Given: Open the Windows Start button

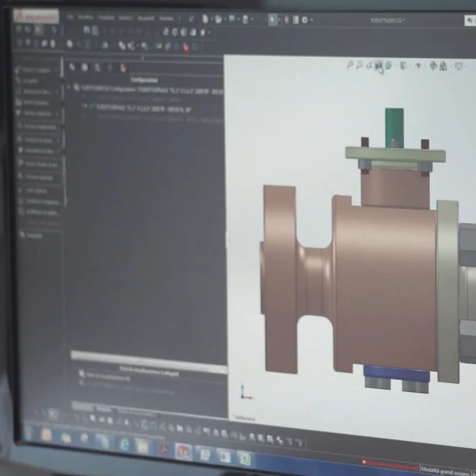Looking at the screenshot, I should coord(28,433).
